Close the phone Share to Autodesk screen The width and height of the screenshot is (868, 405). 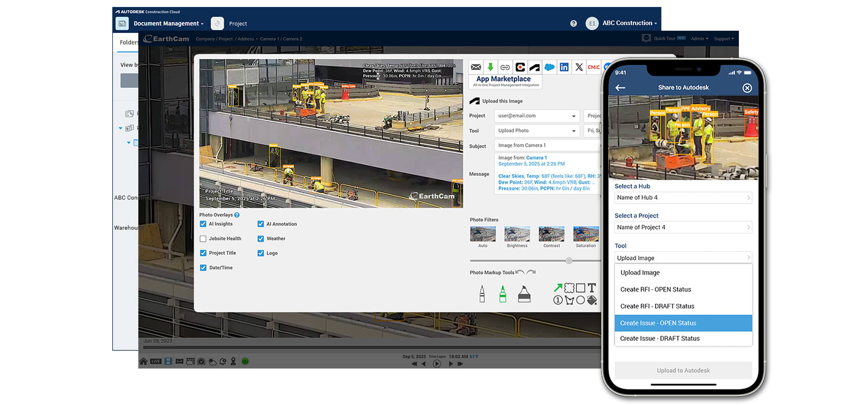click(747, 88)
